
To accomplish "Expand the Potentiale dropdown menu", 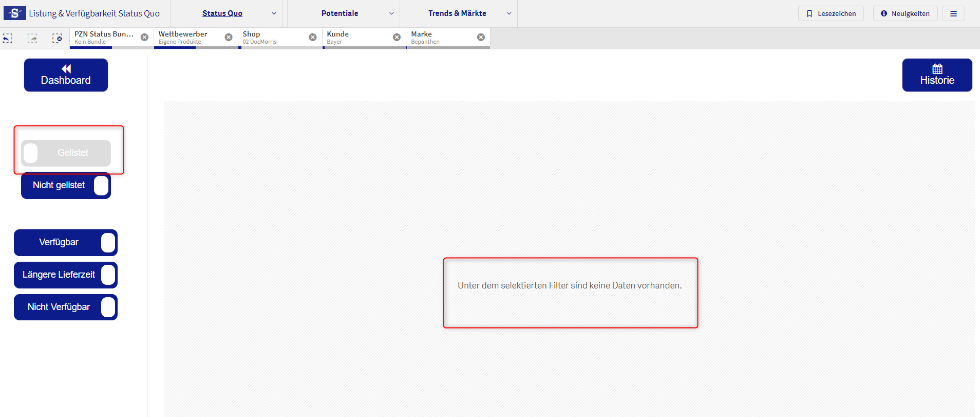I will click(391, 13).
